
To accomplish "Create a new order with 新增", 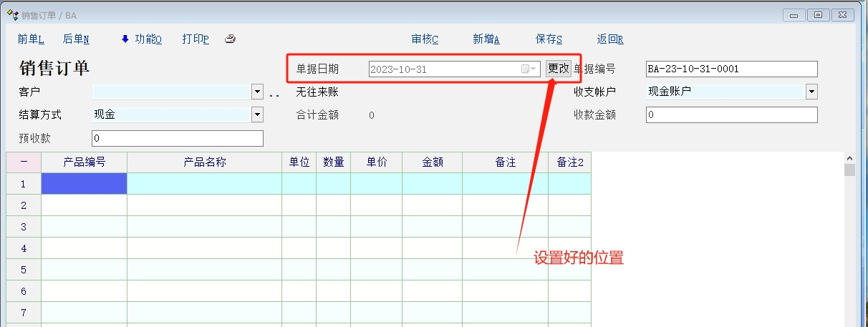I will tap(486, 39).
